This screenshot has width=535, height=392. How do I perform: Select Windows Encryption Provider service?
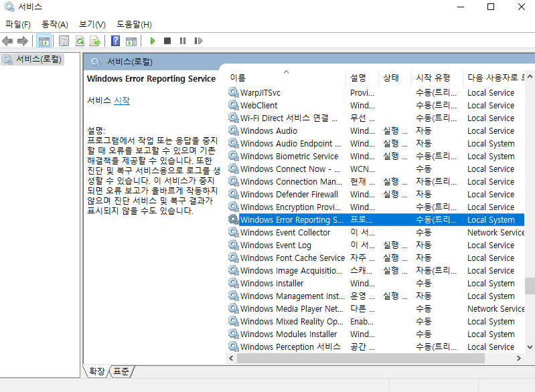pos(376,207)
